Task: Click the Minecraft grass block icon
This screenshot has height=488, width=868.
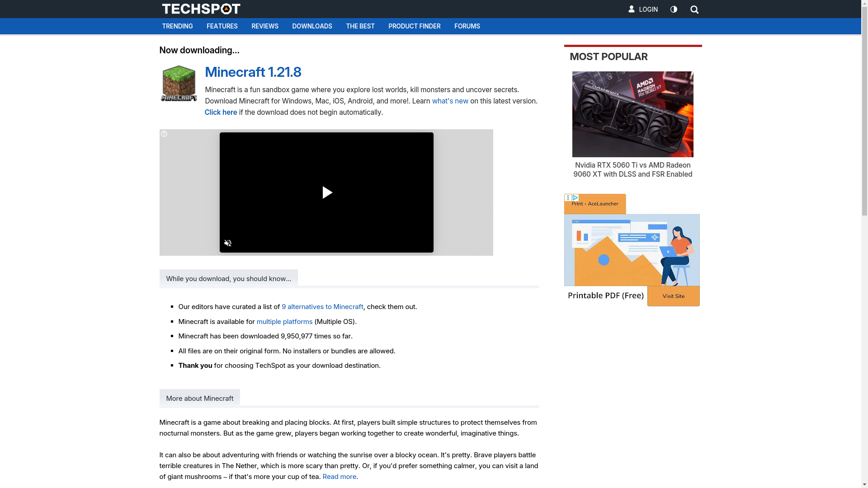Action: (179, 84)
